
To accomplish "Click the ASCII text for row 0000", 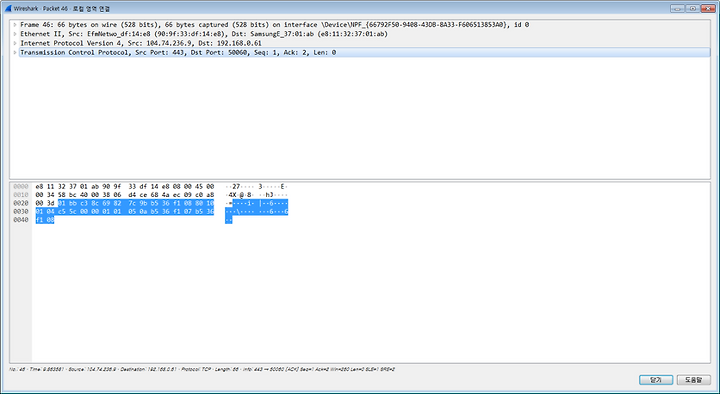I will [256, 186].
